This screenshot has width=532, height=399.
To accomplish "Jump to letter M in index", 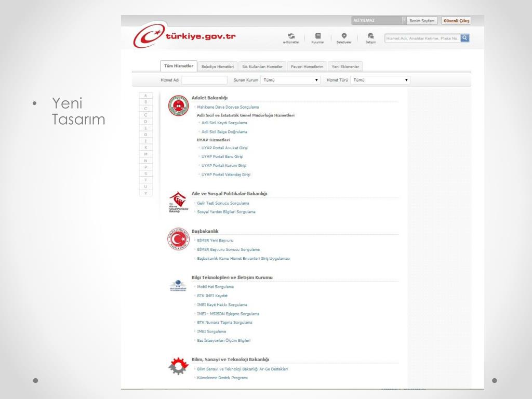I will [146, 154].
